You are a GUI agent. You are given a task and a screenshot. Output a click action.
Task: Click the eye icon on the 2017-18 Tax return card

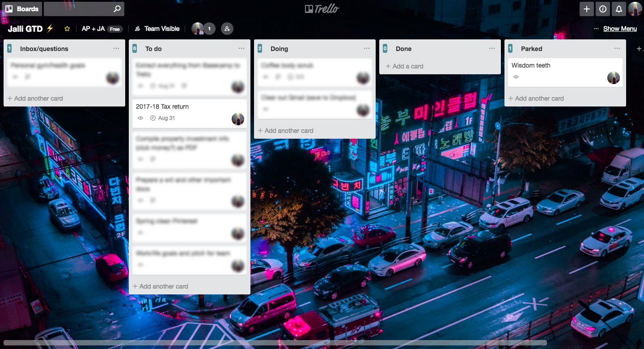140,118
